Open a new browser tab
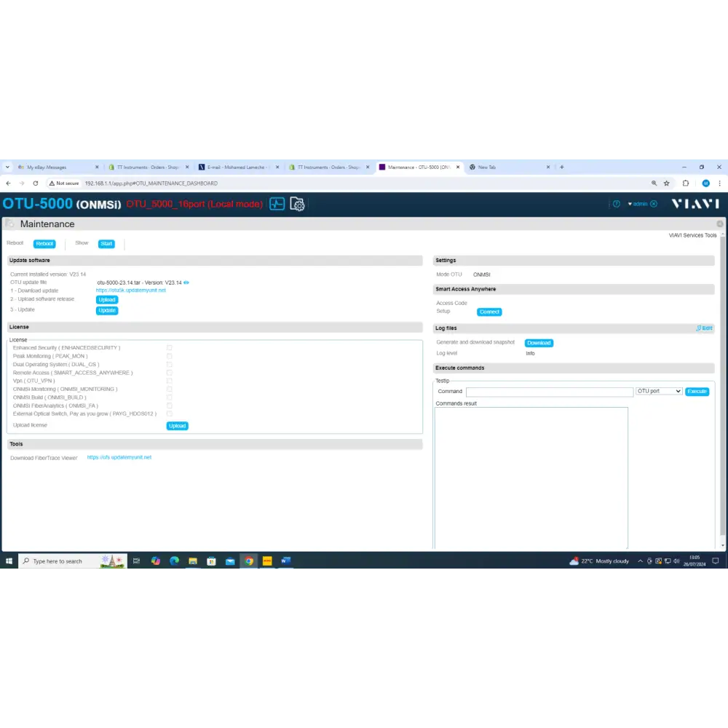 (x=562, y=167)
